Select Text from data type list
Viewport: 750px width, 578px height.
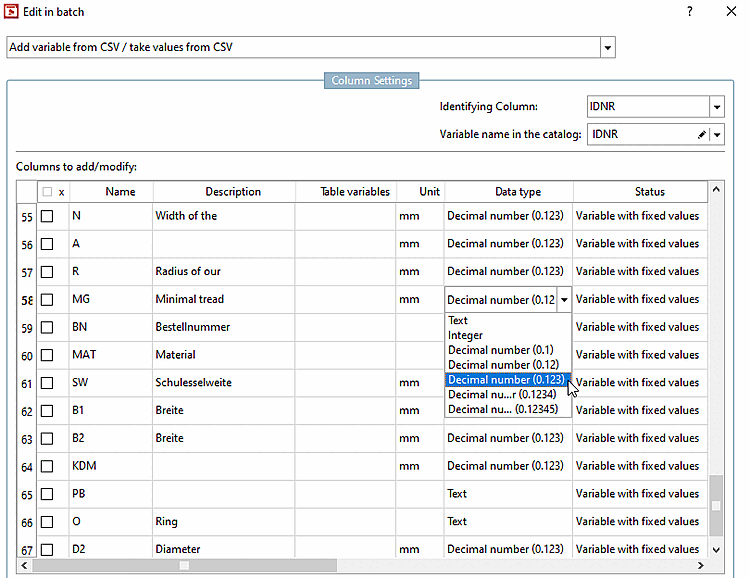(x=458, y=321)
